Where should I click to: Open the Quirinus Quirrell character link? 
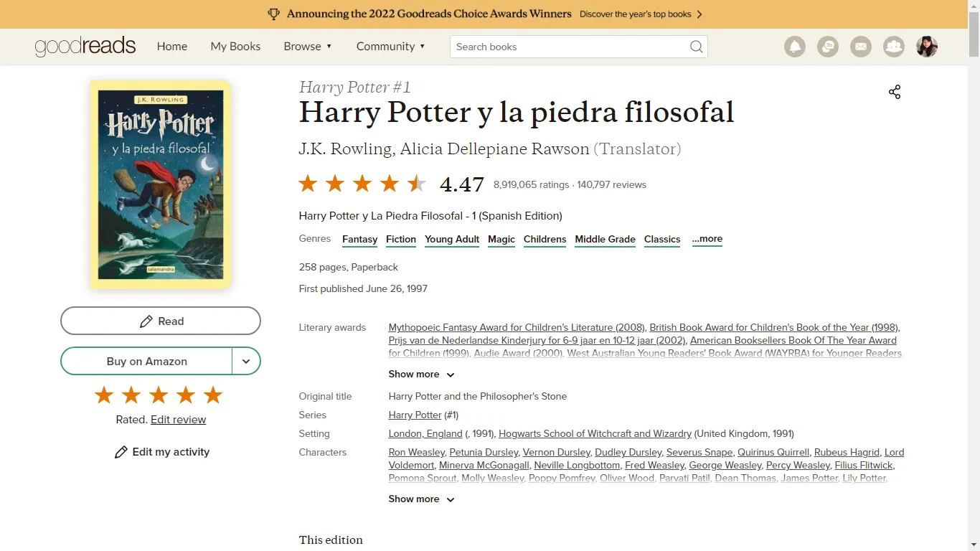click(x=773, y=452)
